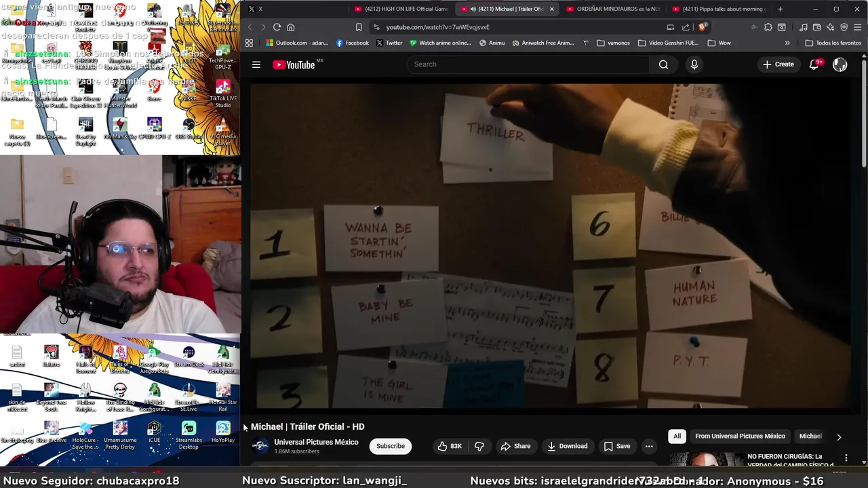Switch to the HIGH ON LIFE Official Game tab
The height and width of the screenshot is (488, 868).
coord(401,9)
